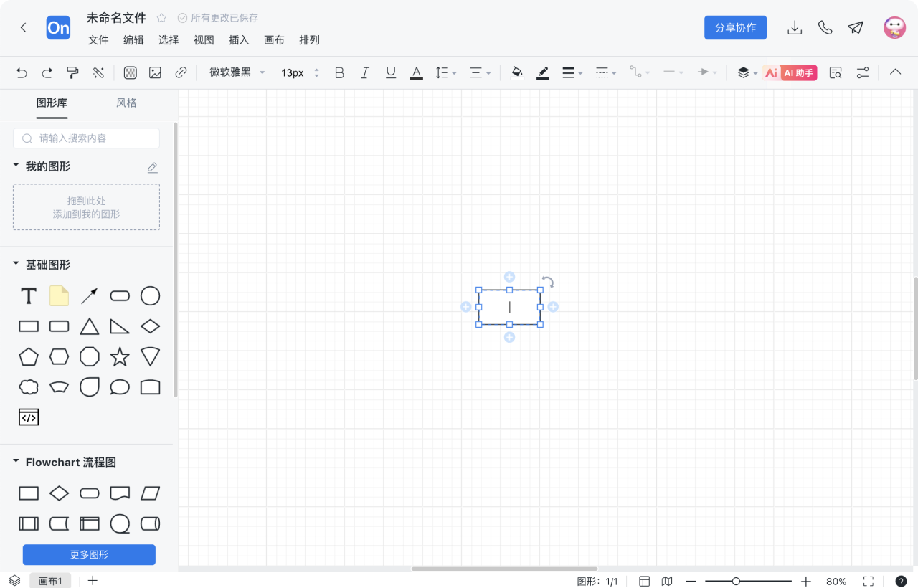This screenshot has width=918, height=588.
Task: Click the 更多图形 button
Action: pos(89,554)
